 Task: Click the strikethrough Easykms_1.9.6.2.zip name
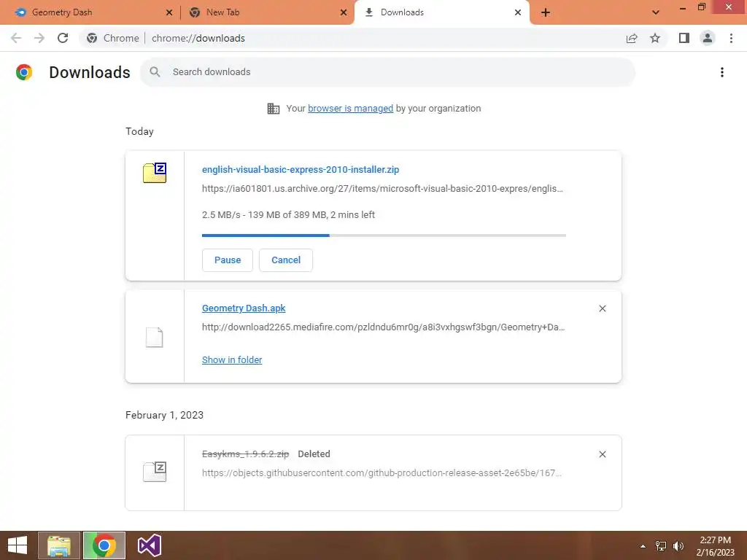tap(245, 454)
